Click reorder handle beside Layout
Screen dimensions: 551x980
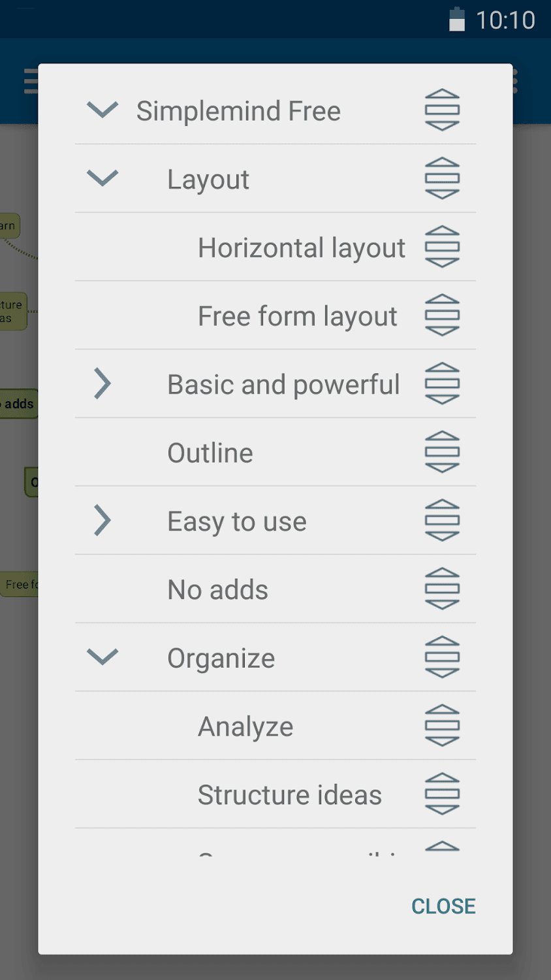point(442,178)
